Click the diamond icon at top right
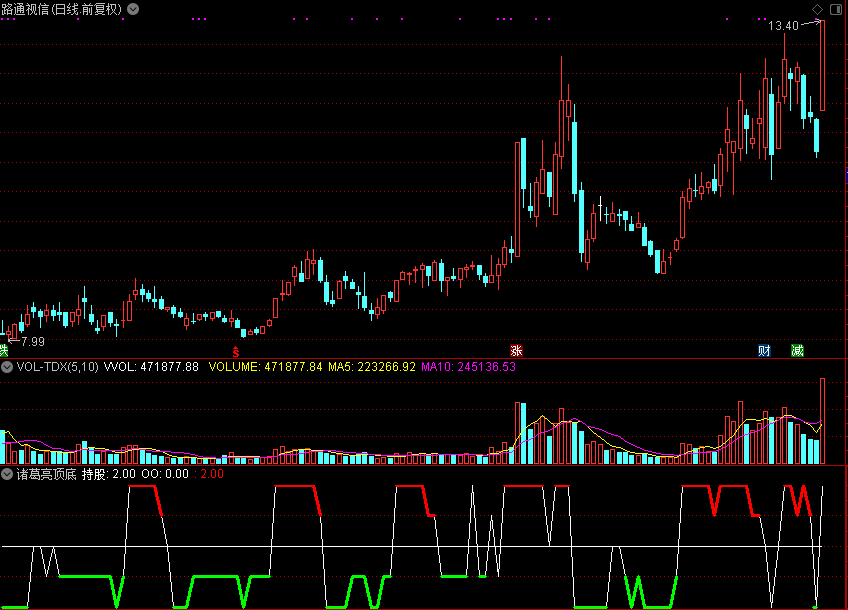This screenshot has height=610, width=848. [x=817, y=9]
